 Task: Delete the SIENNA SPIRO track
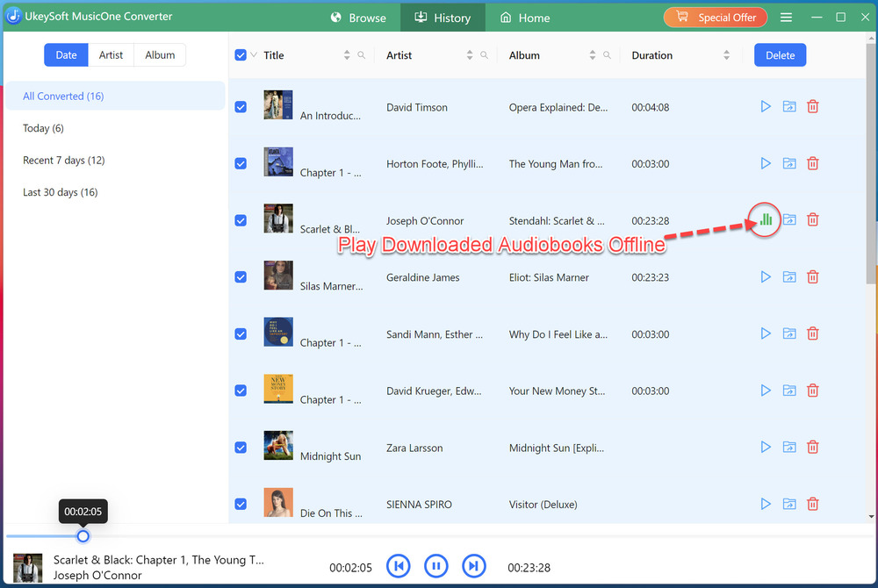812,504
